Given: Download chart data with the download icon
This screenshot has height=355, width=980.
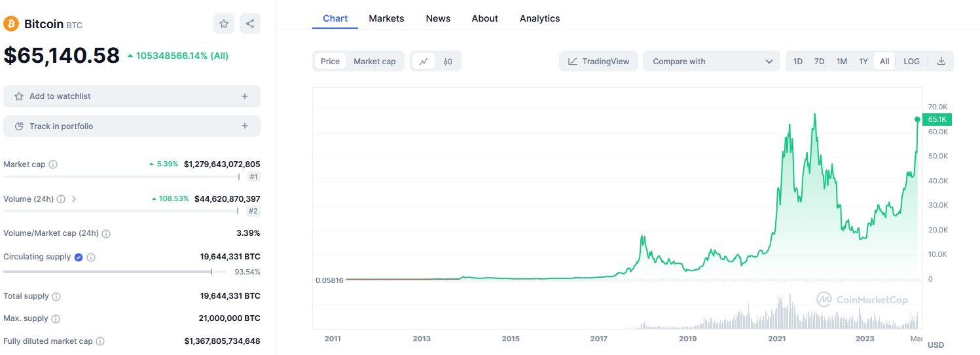Looking at the screenshot, I should click(941, 61).
